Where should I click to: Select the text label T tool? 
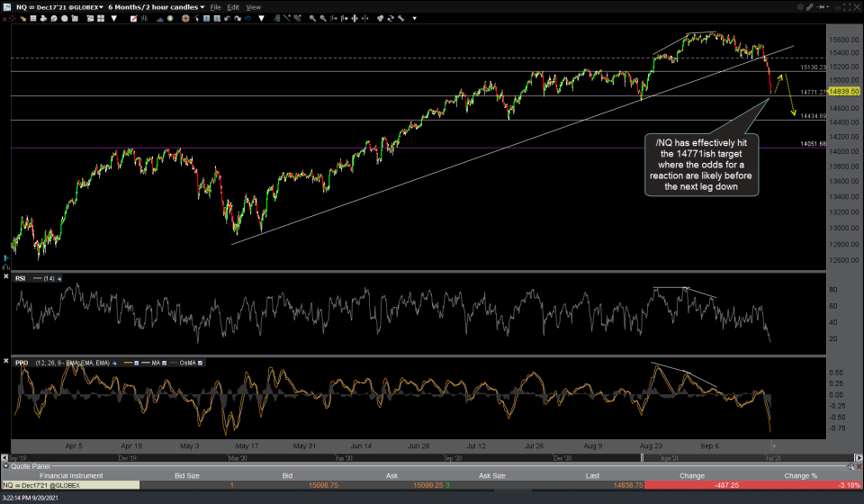point(207,18)
